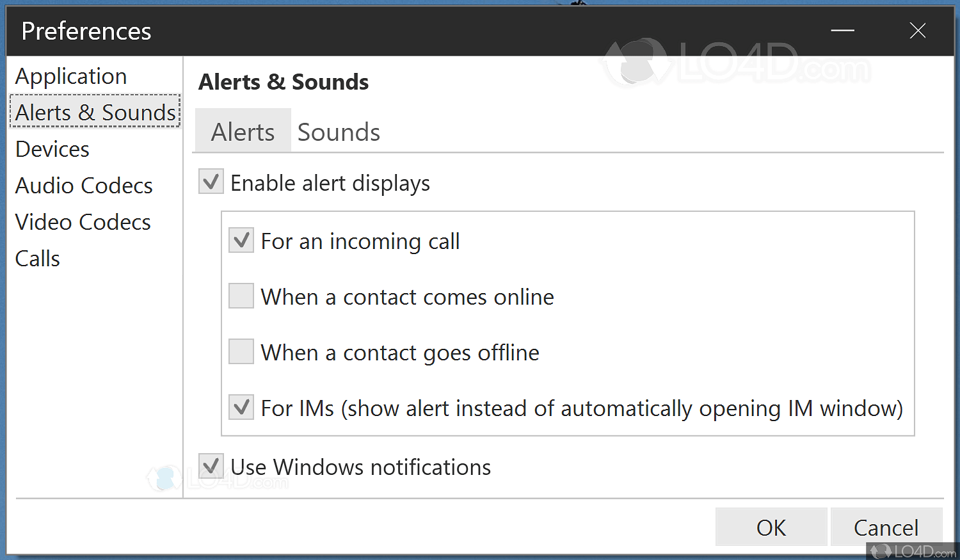The image size is (960, 560).
Task: Open the Video Codecs settings
Action: click(x=83, y=221)
